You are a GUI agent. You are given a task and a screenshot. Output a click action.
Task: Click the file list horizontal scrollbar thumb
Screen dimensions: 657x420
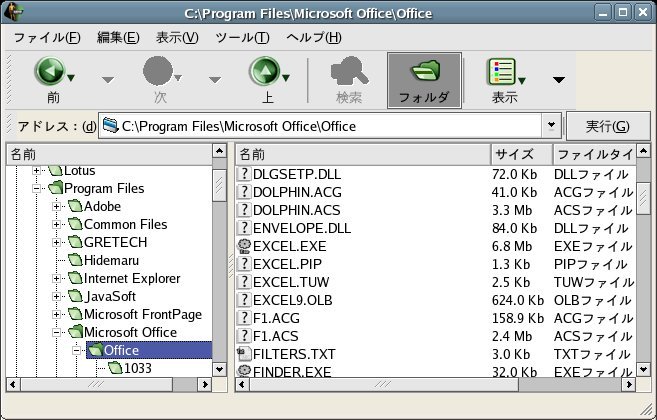point(384,384)
